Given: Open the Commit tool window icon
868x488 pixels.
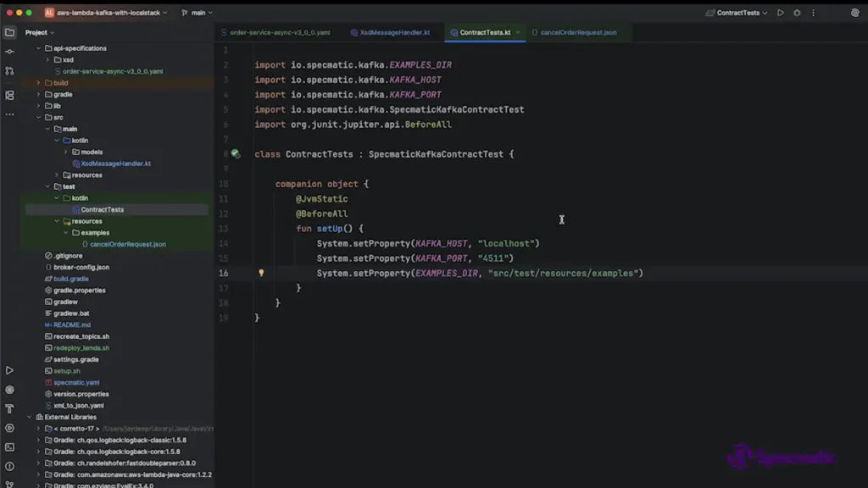Looking at the screenshot, I should 9,53.
